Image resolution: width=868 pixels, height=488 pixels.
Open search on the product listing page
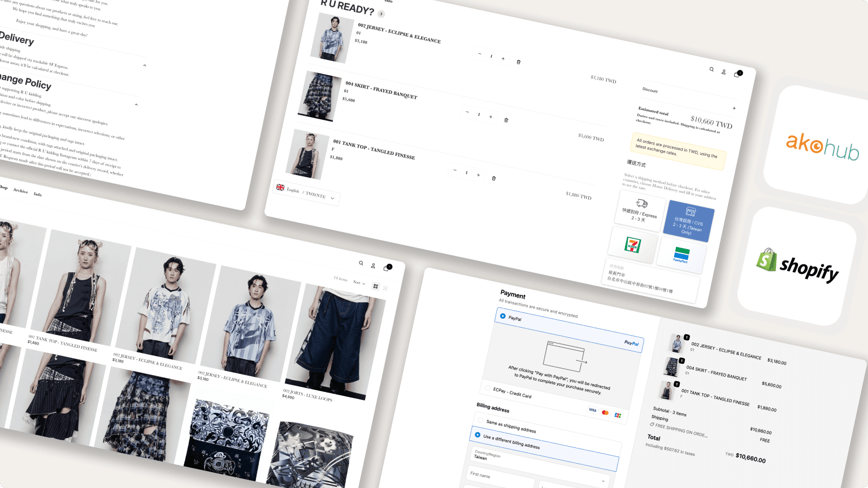point(361,263)
